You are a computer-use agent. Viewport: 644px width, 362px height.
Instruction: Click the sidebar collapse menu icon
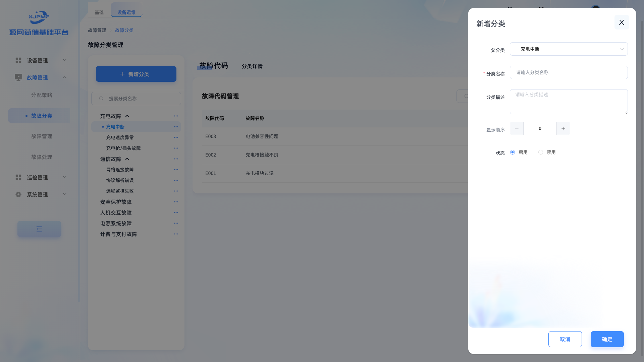39,229
